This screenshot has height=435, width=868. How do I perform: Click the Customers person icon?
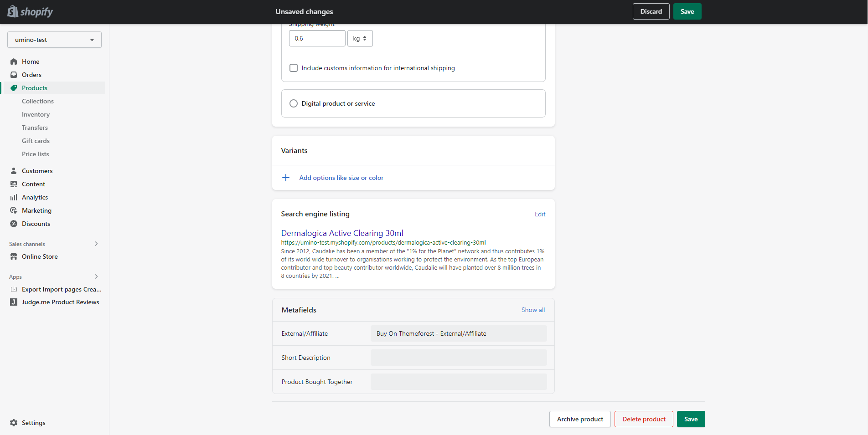click(x=14, y=171)
